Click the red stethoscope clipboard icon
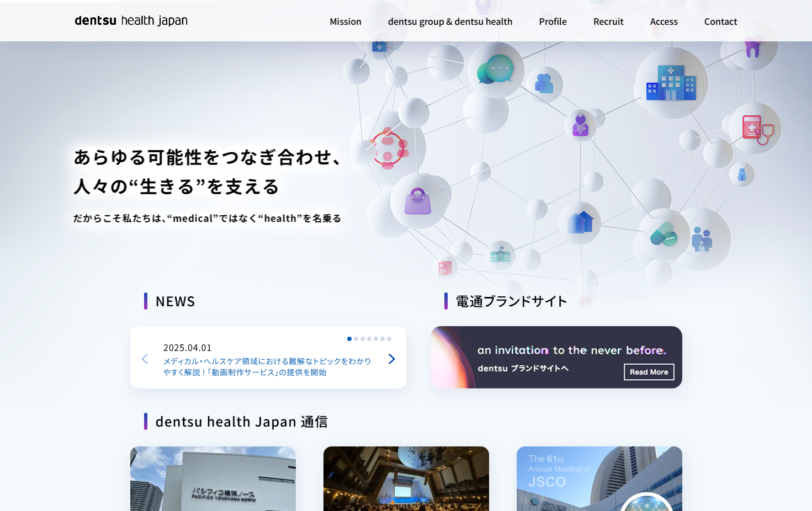 coord(757,130)
